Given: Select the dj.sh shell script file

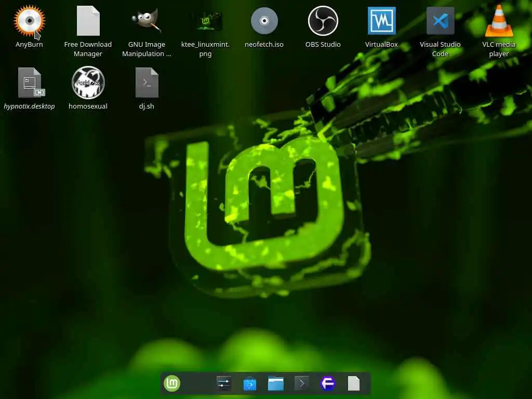Looking at the screenshot, I should coord(147,83).
